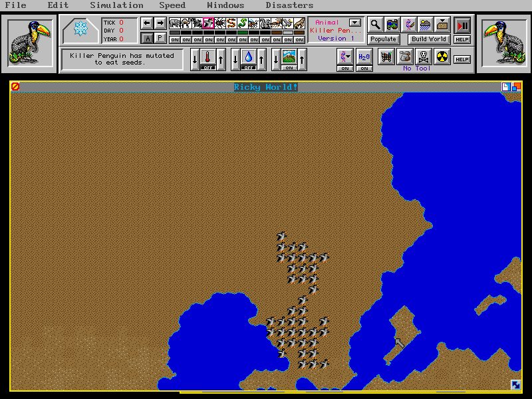The image size is (532, 399).
Task: Raise altitude with the mountain up arrow
Action: (x=302, y=60)
